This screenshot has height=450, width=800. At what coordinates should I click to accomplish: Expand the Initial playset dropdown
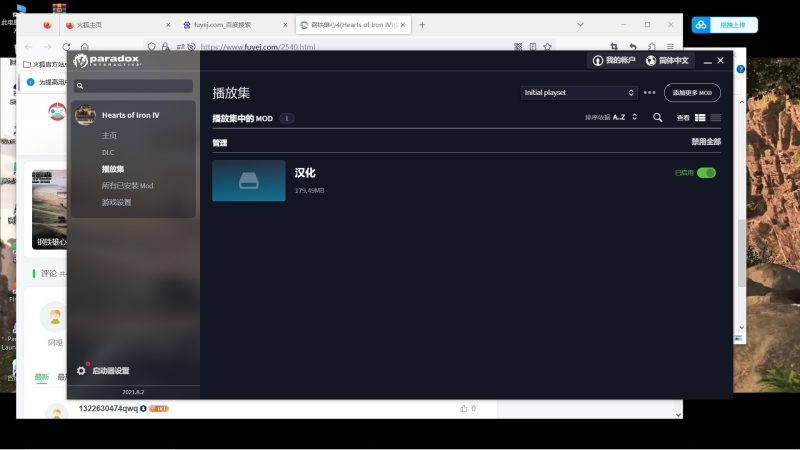(579, 93)
